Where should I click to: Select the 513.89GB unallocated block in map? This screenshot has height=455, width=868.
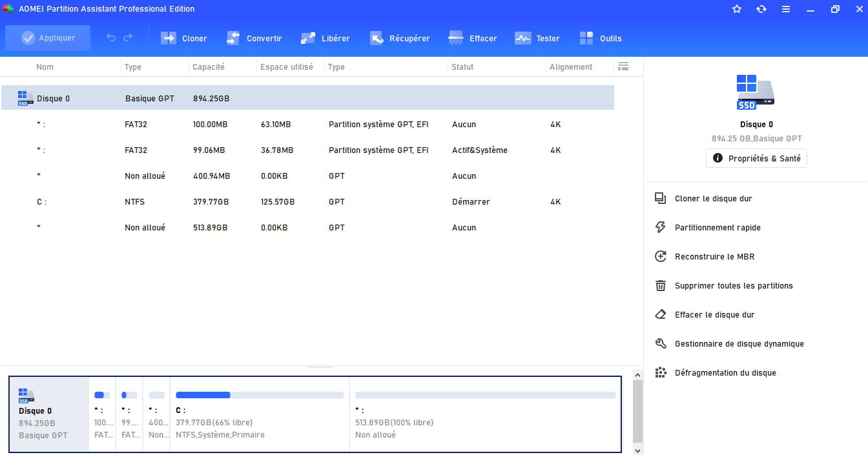pos(485,414)
